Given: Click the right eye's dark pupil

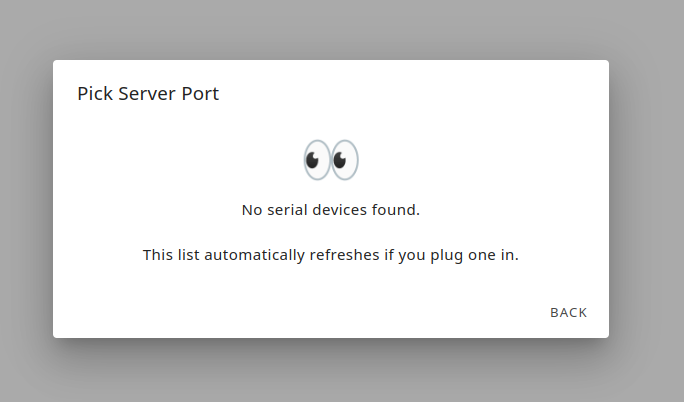Looking at the screenshot, I should pos(340,160).
